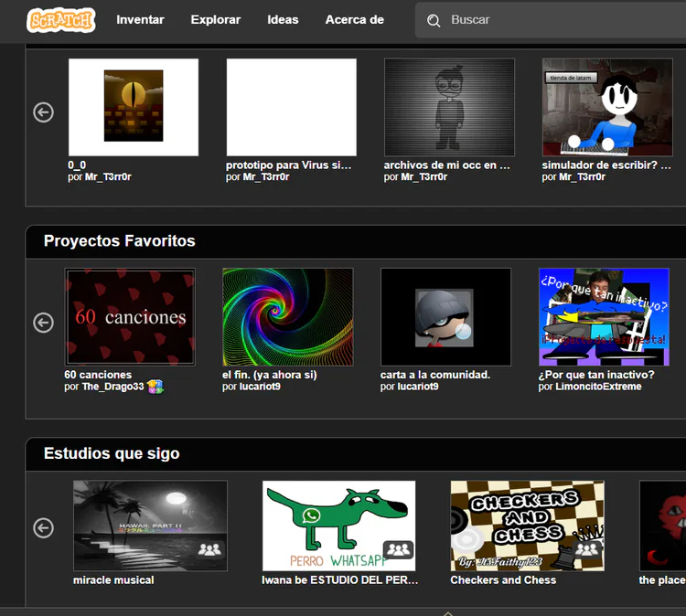Click the 'carta a la comunidad.' title
Image resolution: width=686 pixels, height=616 pixels.
435,375
